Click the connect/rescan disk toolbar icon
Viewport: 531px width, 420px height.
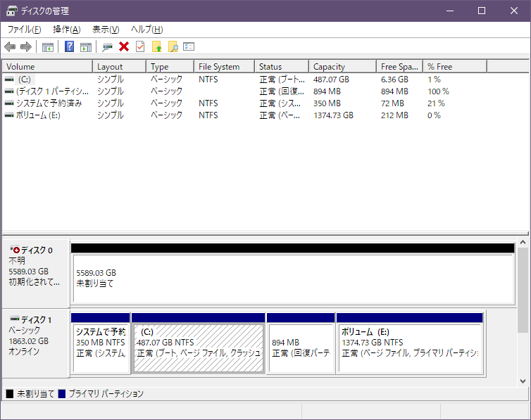107,47
